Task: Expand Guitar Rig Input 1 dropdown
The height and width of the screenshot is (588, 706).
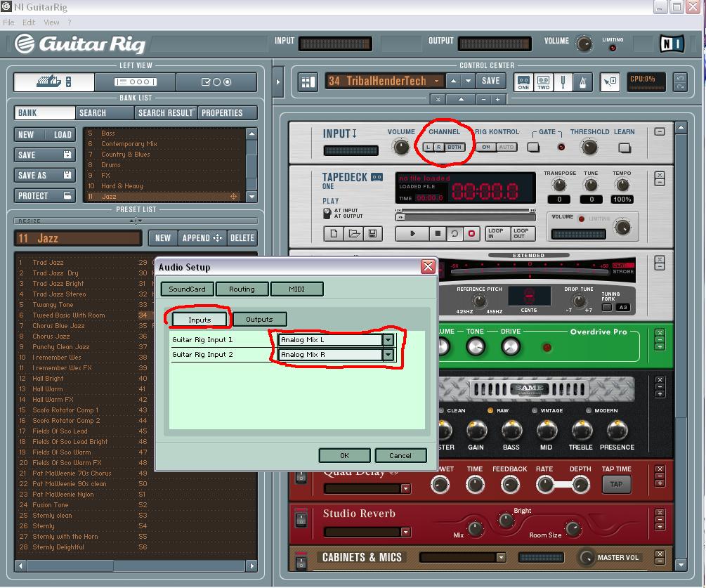Action: (x=388, y=340)
